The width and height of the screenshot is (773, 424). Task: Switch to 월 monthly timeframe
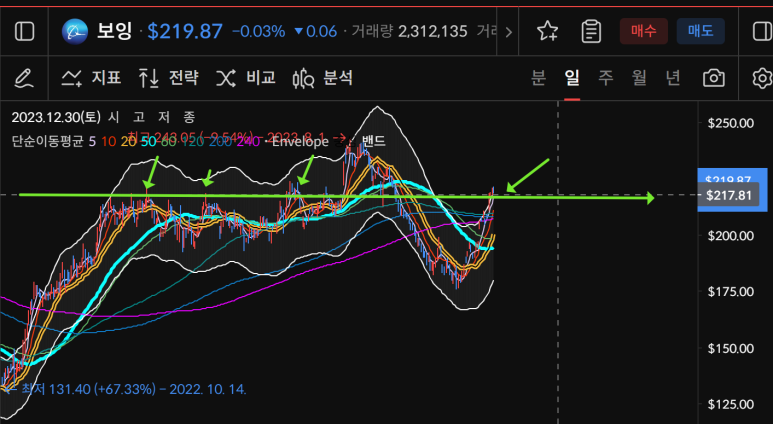click(639, 77)
